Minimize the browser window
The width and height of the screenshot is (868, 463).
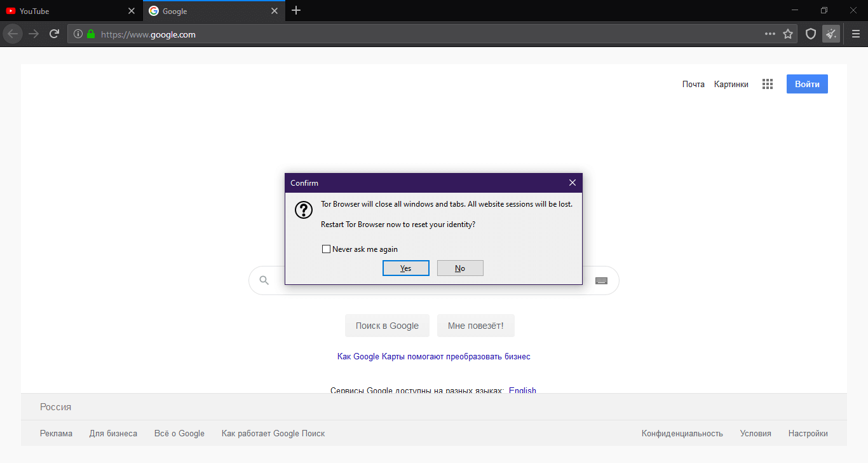point(795,10)
